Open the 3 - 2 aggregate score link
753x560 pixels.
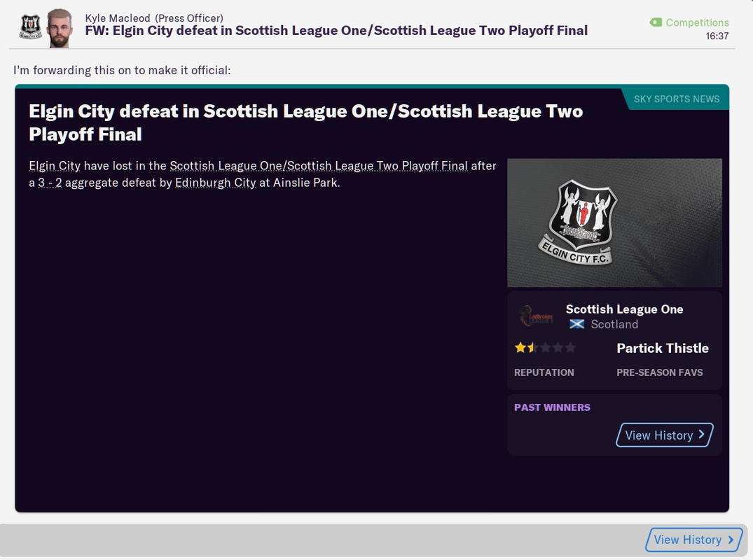click(x=50, y=183)
